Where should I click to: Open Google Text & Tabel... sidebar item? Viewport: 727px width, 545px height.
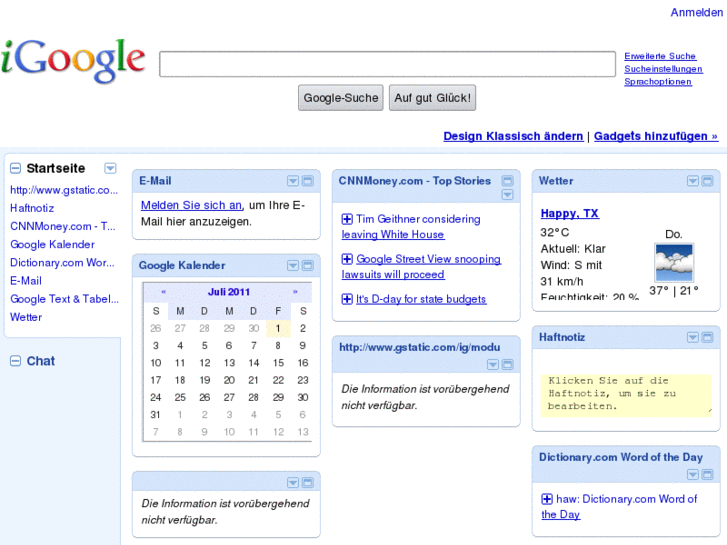pyautogui.click(x=64, y=299)
